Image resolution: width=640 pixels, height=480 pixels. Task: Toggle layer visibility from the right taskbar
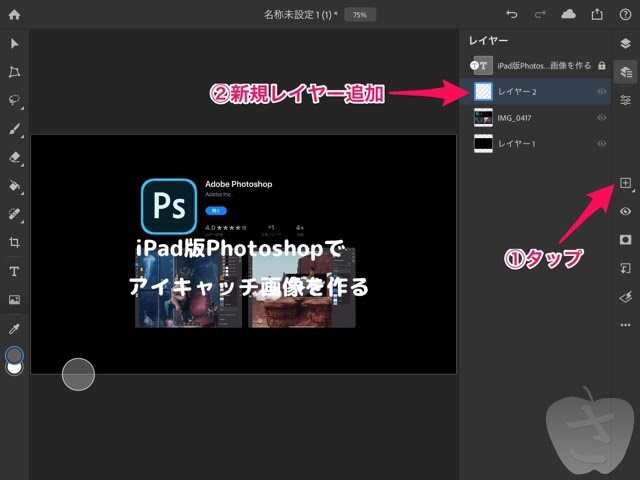pos(625,211)
